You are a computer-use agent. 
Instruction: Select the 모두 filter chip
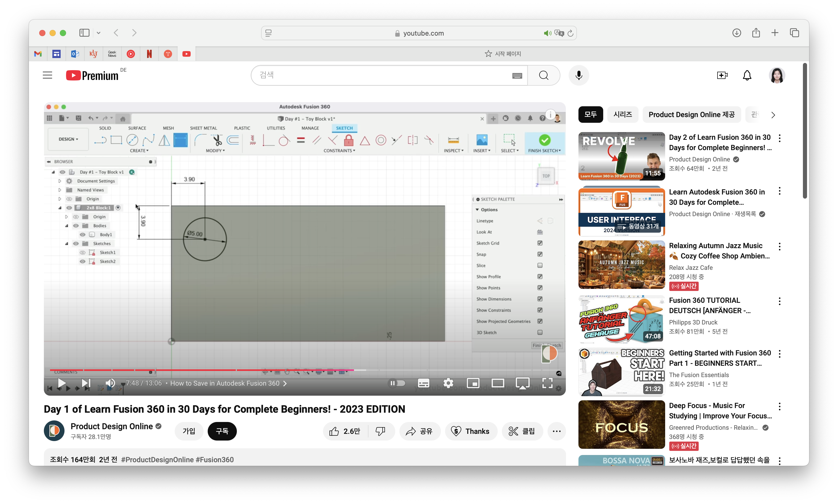590,115
